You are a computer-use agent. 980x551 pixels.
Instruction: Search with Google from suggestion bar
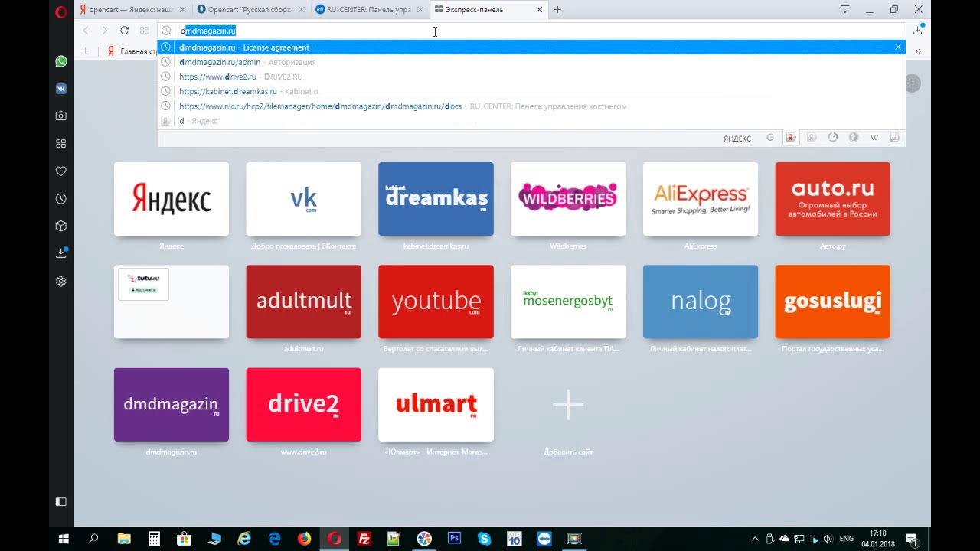click(770, 138)
